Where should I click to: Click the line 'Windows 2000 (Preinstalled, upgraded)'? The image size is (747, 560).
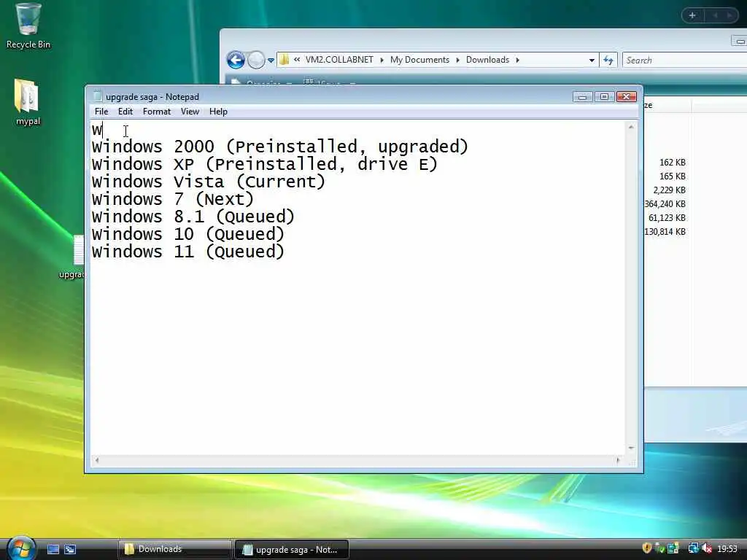click(x=280, y=147)
